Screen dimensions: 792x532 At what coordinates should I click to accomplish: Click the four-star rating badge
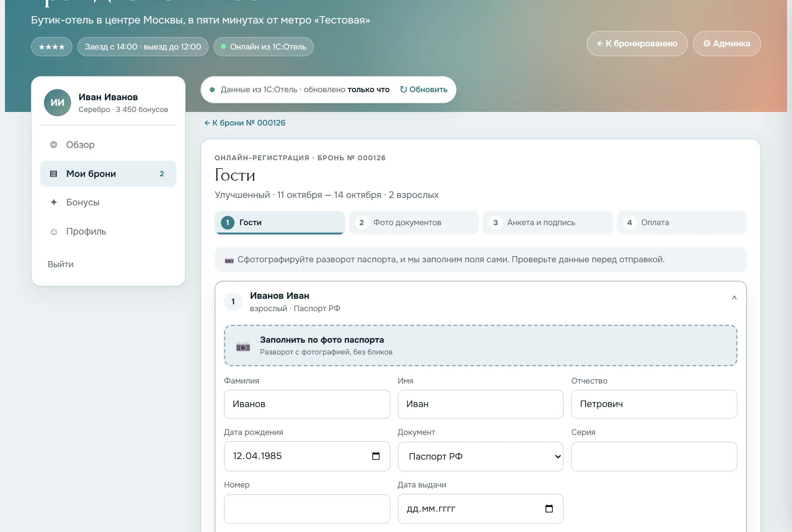tap(52, 47)
